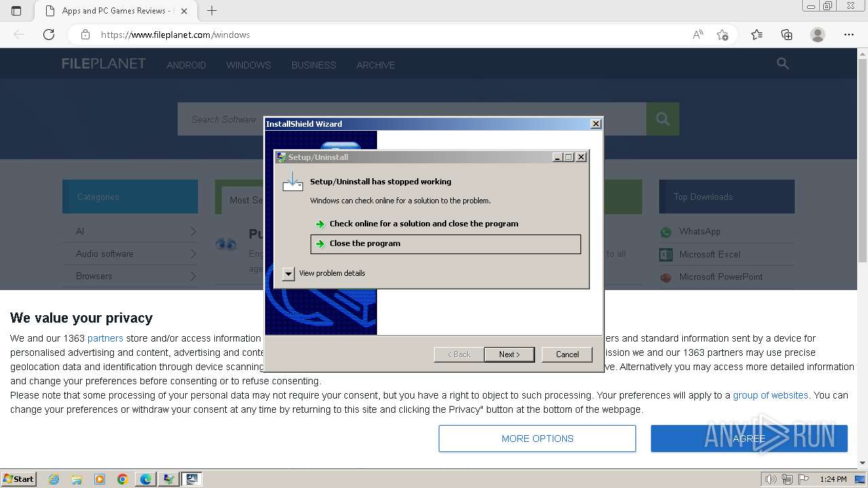
Task: Click the Pu app eyes thumbnail
Action: pos(226,244)
